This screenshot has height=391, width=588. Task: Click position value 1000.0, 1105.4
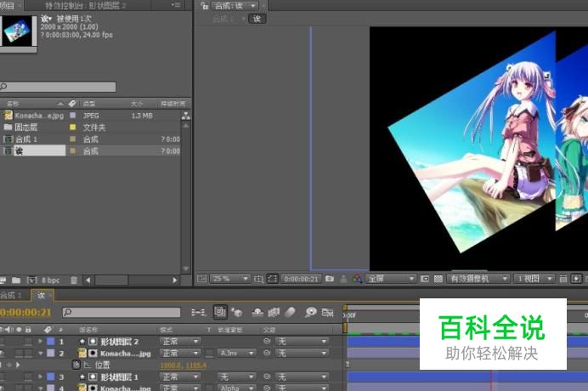183,365
